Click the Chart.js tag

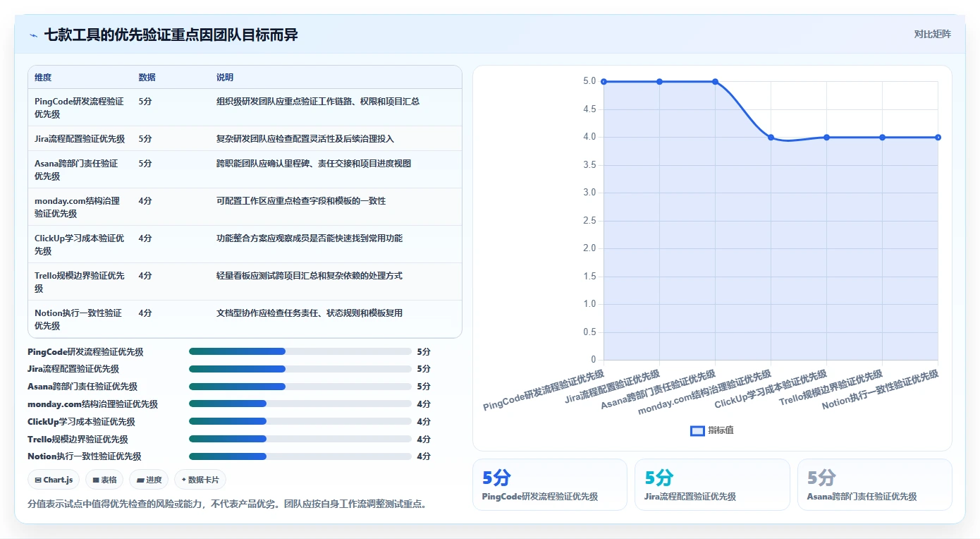point(54,480)
